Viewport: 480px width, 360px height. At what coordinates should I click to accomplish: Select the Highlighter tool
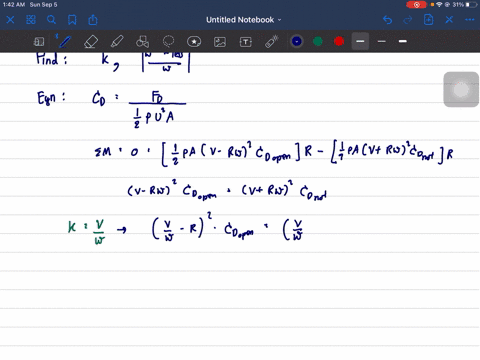coord(117,42)
